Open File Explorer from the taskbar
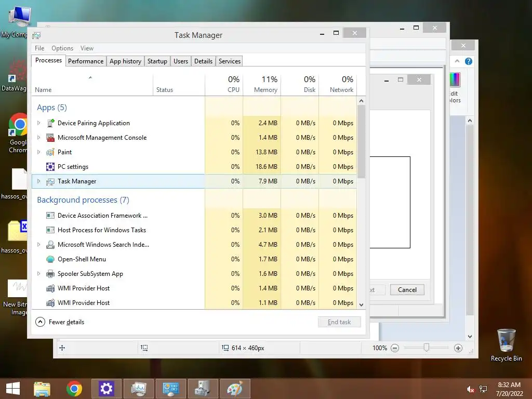 click(x=42, y=389)
